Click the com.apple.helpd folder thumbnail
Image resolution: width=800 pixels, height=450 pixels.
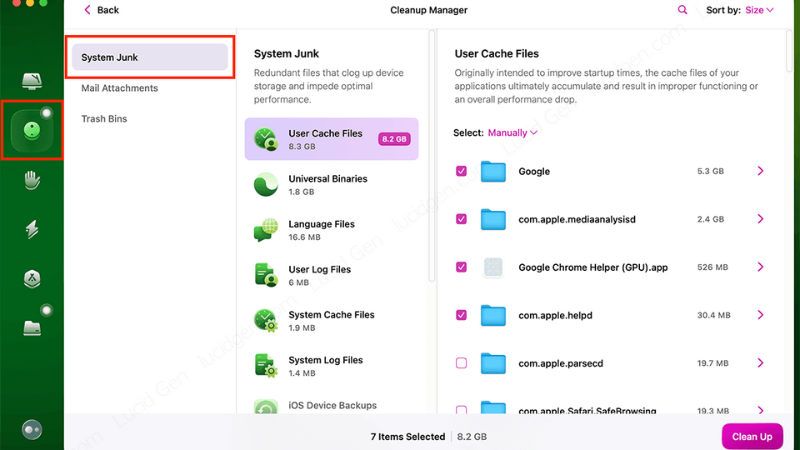[x=493, y=315]
